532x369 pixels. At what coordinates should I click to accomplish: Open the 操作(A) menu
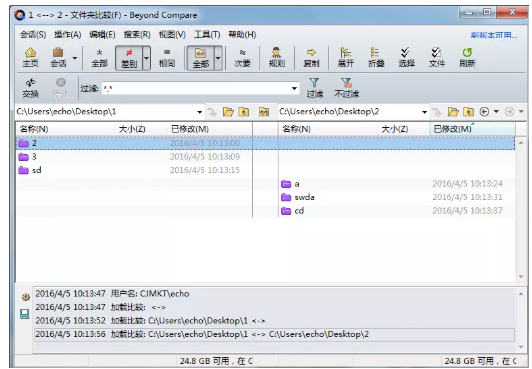pyautogui.click(x=68, y=35)
